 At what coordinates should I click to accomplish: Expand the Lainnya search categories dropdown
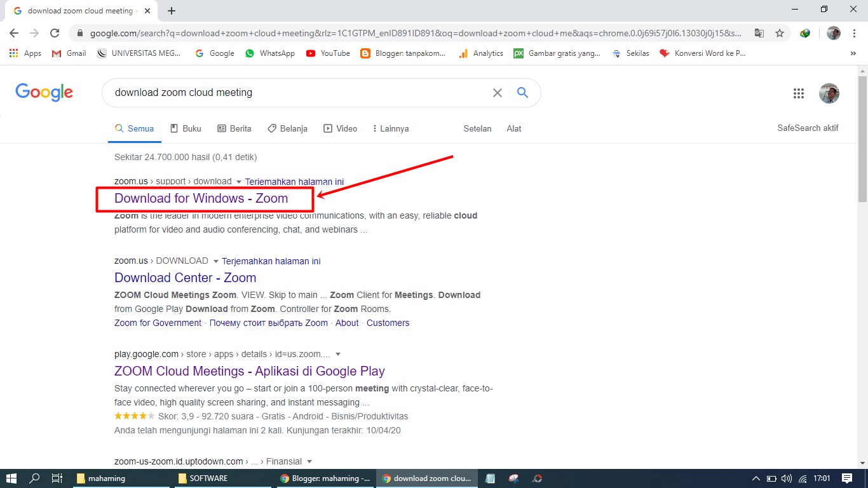390,128
